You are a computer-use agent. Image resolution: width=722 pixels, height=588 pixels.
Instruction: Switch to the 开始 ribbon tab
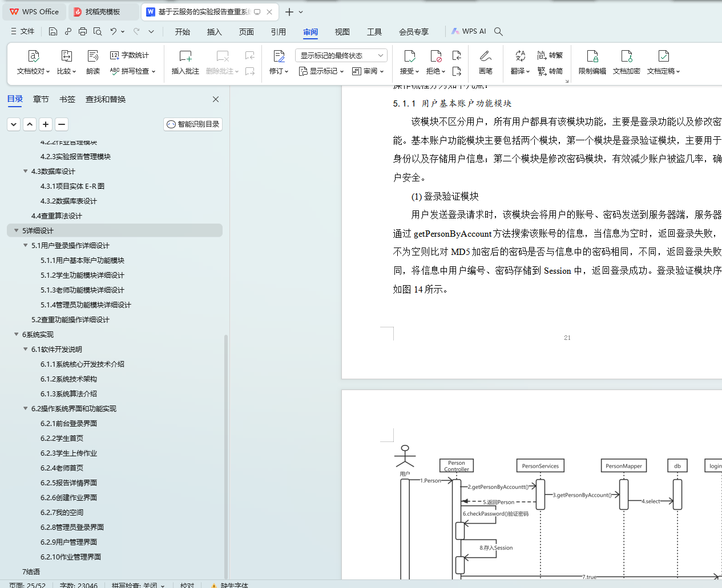pyautogui.click(x=183, y=31)
